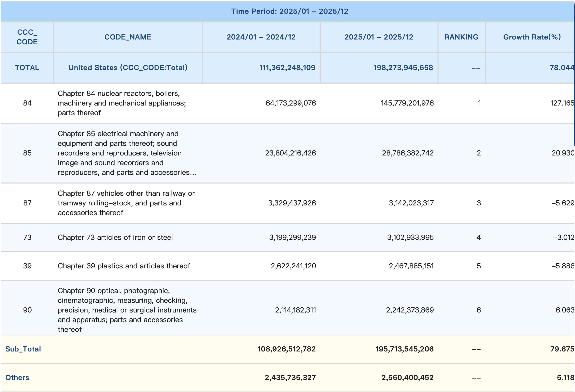Select the 2025/01 – 2025/12 column header
Viewport: 575px width, 392px height.
pos(379,37)
